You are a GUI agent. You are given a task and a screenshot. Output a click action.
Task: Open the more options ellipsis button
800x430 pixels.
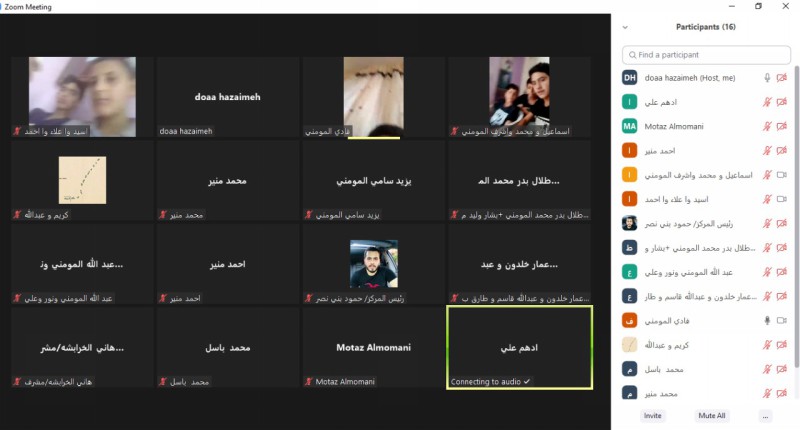click(x=765, y=416)
